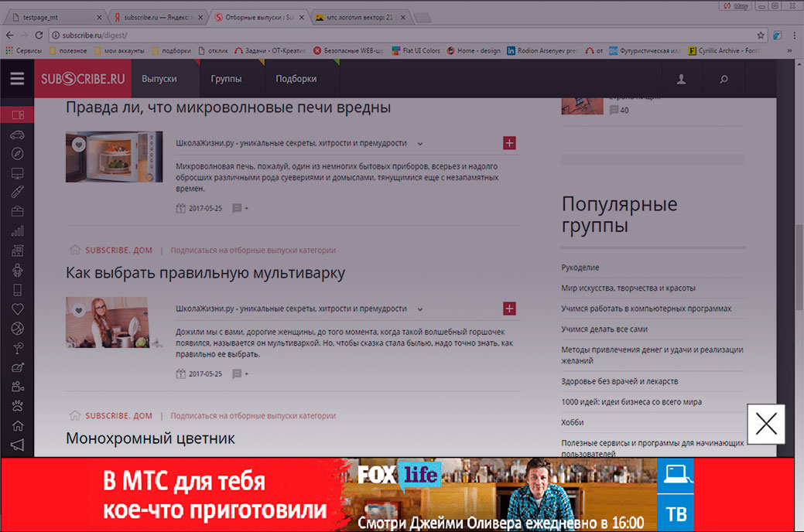
Task: Open the cocktail glass category sidebar icon
Action: click(17, 348)
